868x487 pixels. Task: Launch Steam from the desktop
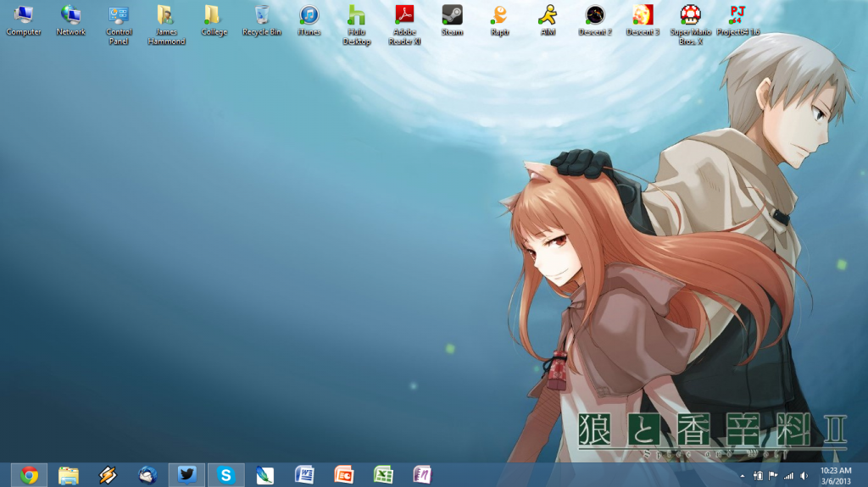pos(452,20)
